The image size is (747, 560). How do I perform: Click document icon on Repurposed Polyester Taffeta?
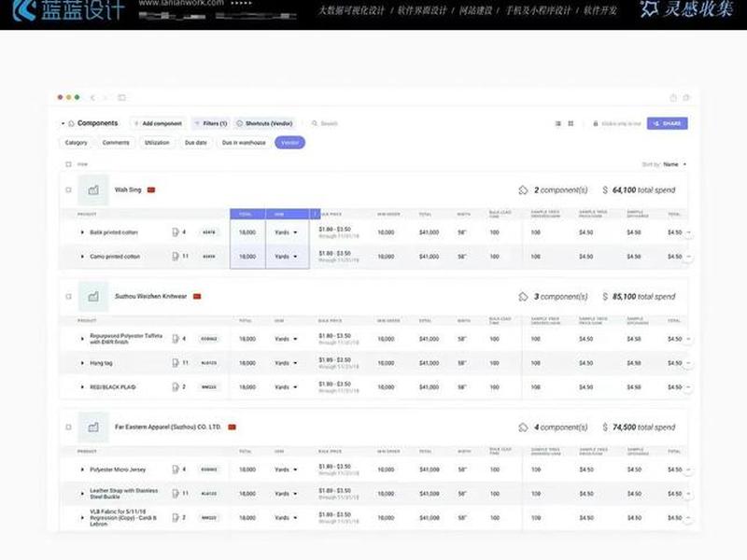pos(176,339)
